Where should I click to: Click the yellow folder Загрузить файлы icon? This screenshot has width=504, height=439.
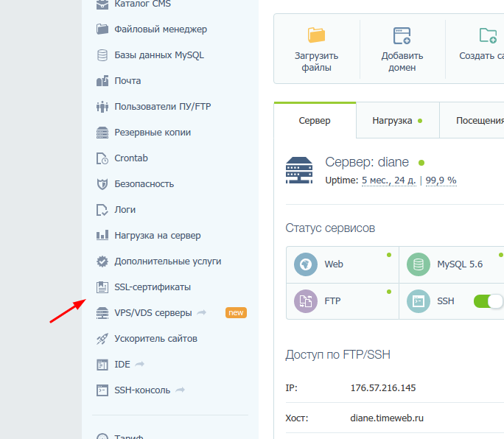pyautogui.click(x=316, y=35)
